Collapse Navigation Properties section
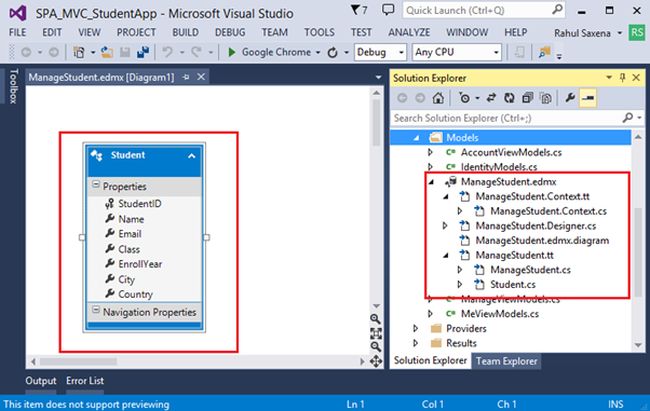This screenshot has height=411, width=650. coord(96,310)
